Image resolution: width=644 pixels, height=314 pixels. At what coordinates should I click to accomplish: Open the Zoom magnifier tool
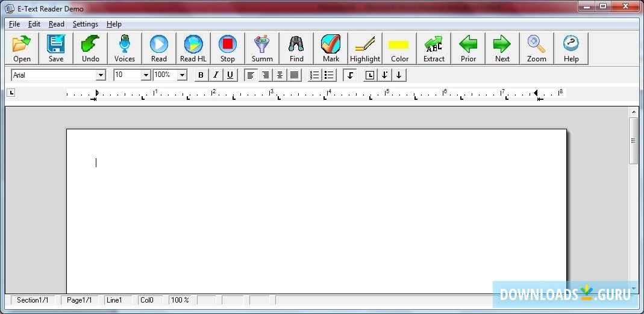pos(537,48)
